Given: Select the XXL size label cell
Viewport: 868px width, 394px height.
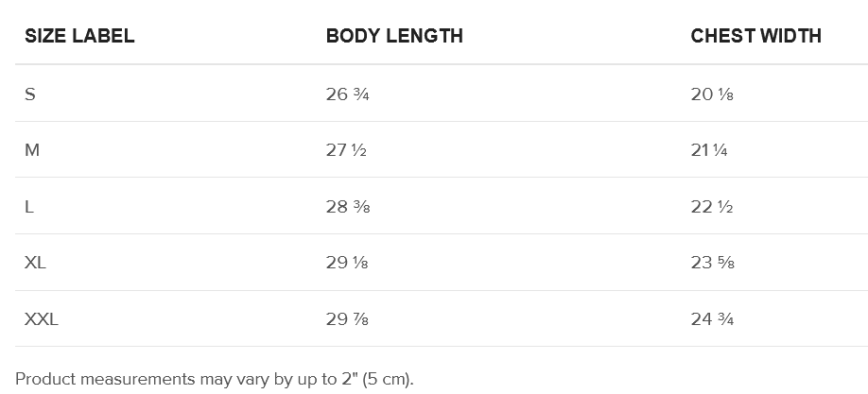Looking at the screenshot, I should (42, 319).
